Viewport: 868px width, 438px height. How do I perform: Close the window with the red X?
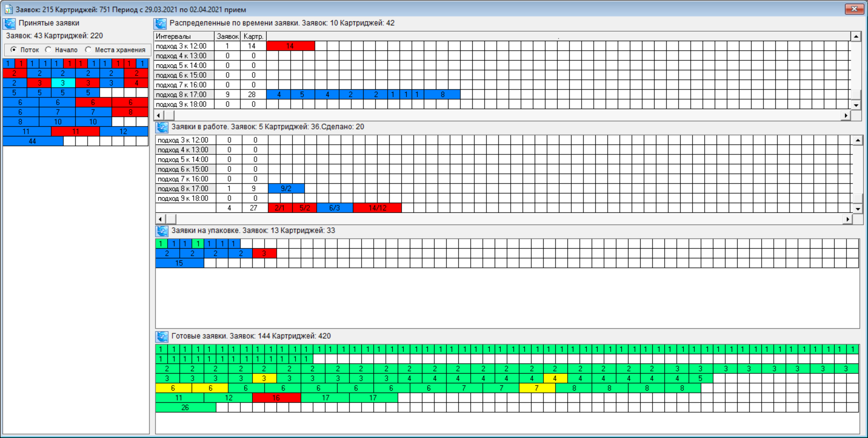coord(854,9)
